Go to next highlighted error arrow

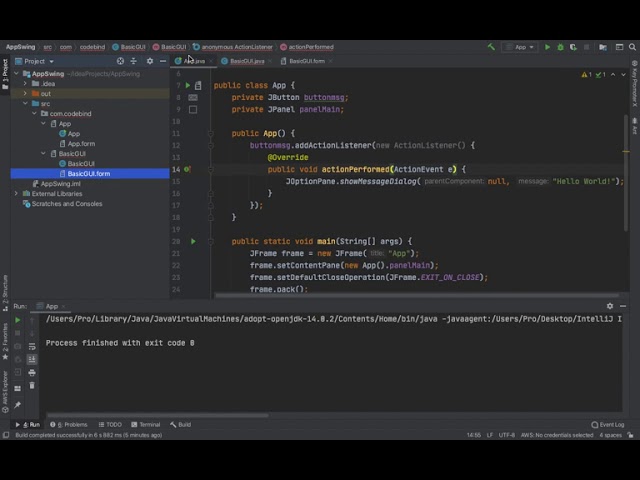[x=623, y=75]
